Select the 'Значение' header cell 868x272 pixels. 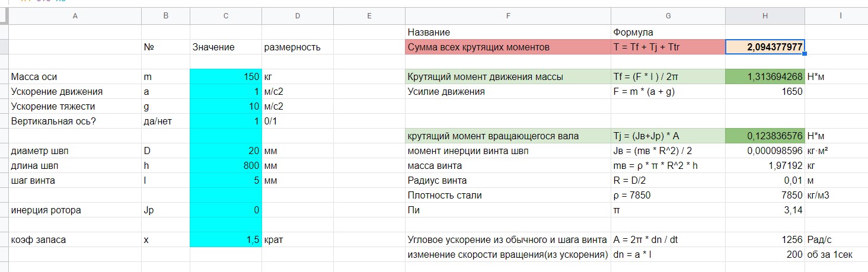click(x=225, y=47)
